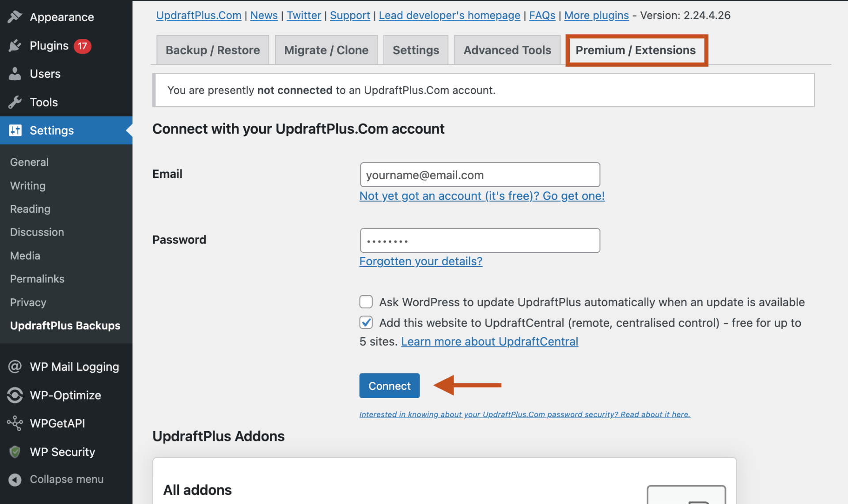Open the Users icon in sidebar

pyautogui.click(x=15, y=74)
